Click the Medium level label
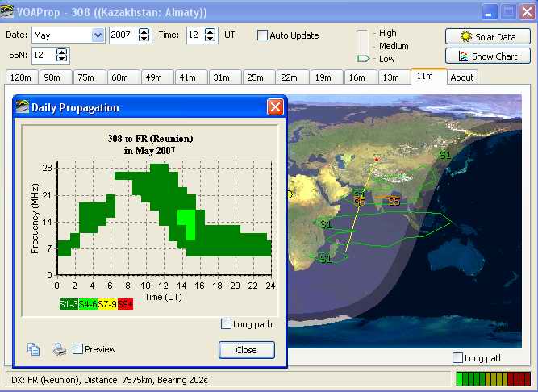Image resolution: width=538 pixels, height=392 pixels. (x=394, y=46)
